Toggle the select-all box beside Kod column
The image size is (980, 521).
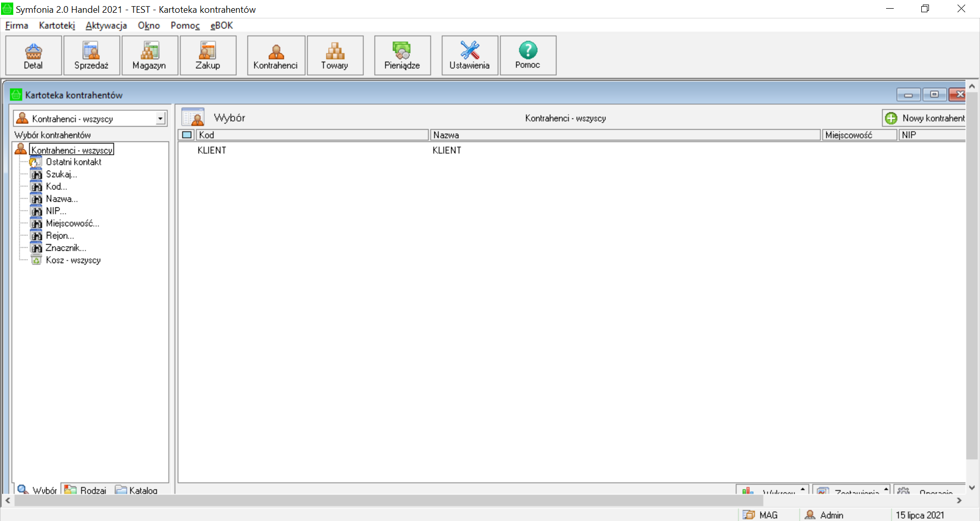pos(187,135)
